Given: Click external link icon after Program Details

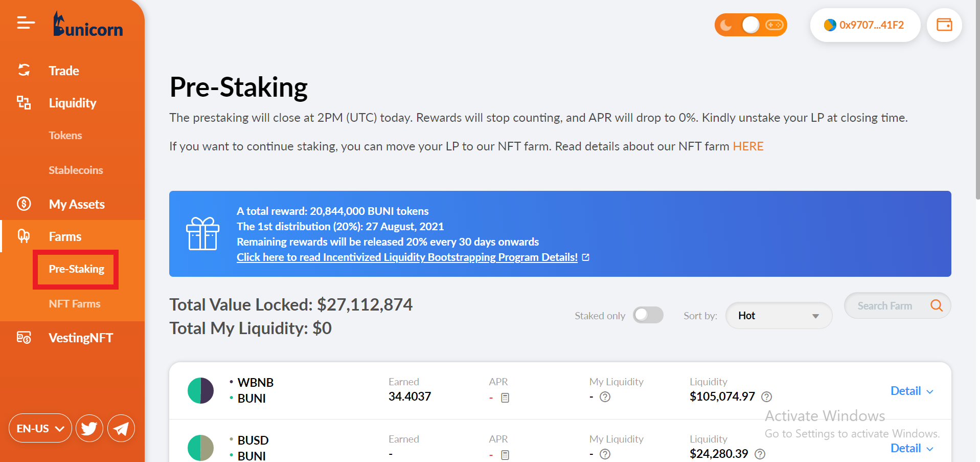Looking at the screenshot, I should (x=586, y=257).
